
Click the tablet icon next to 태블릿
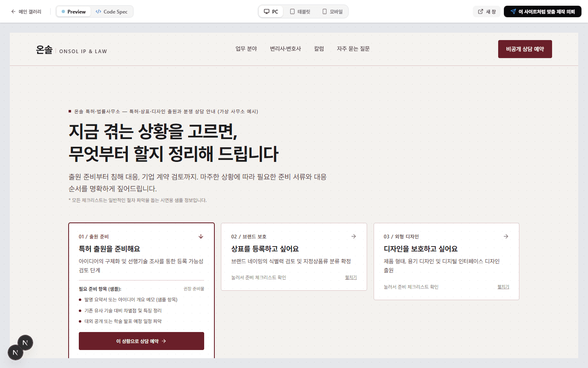click(x=292, y=11)
